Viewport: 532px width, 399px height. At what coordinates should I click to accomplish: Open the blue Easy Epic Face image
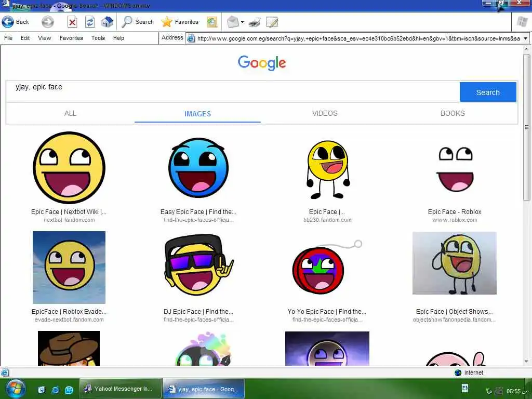198,168
